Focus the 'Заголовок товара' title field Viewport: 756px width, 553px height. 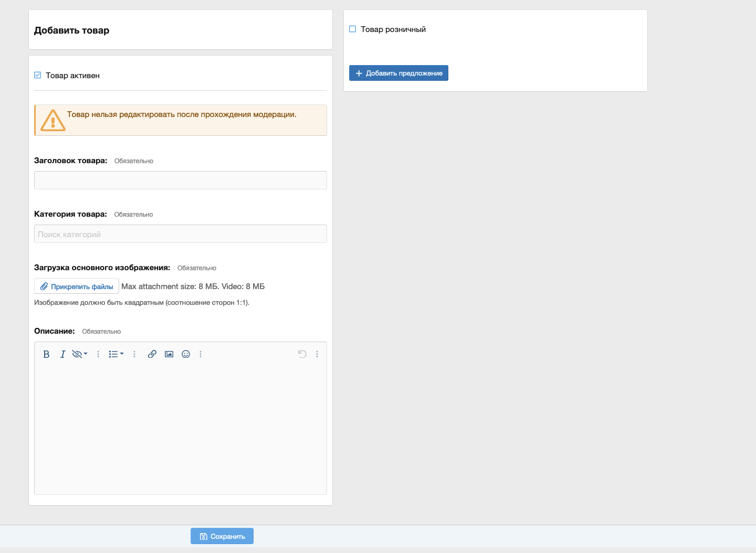[180, 180]
